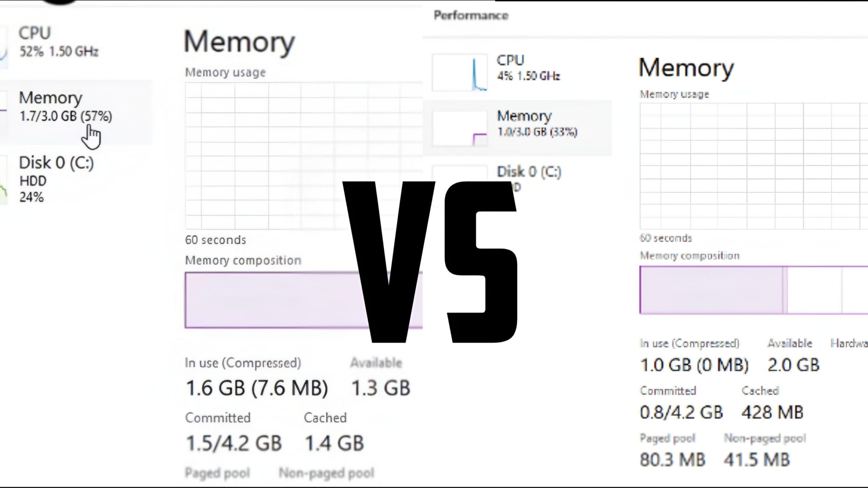The image size is (868, 488).
Task: Click the Available value 1.3 GB
Action: point(380,388)
